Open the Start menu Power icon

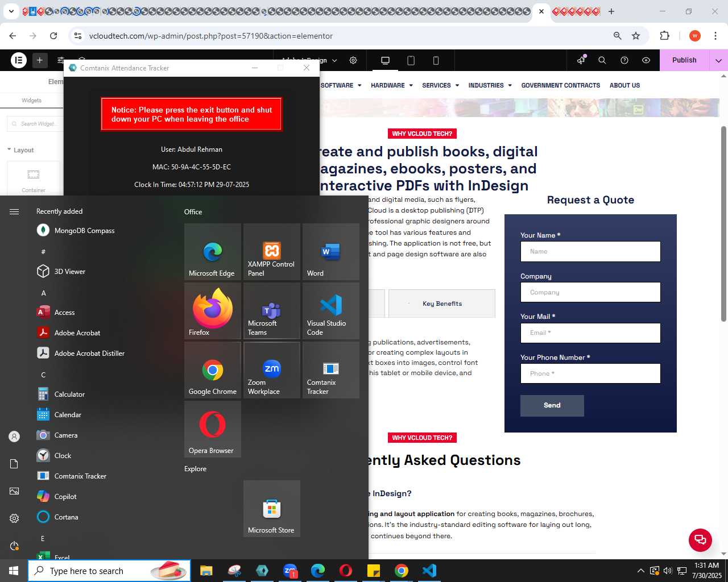pos(14,546)
